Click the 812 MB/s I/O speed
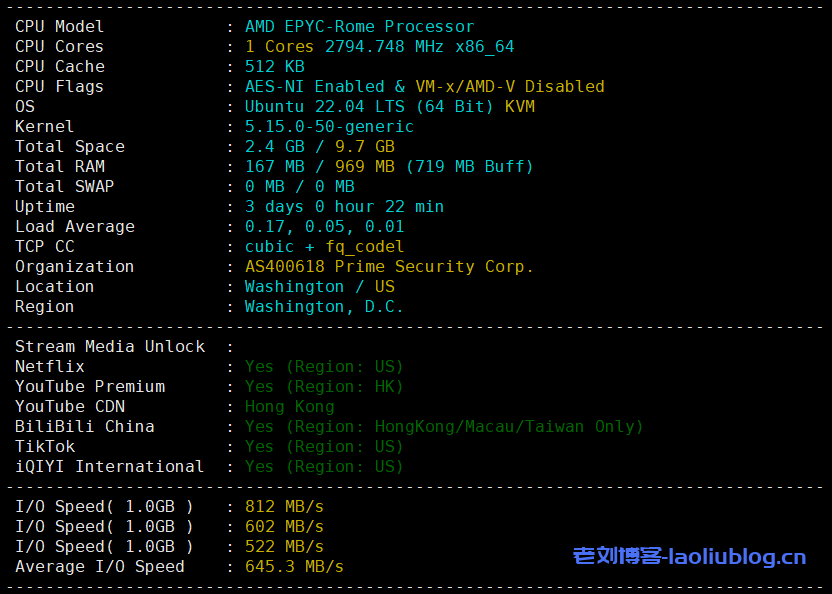Viewport: 832px width, 594px height. point(284,507)
